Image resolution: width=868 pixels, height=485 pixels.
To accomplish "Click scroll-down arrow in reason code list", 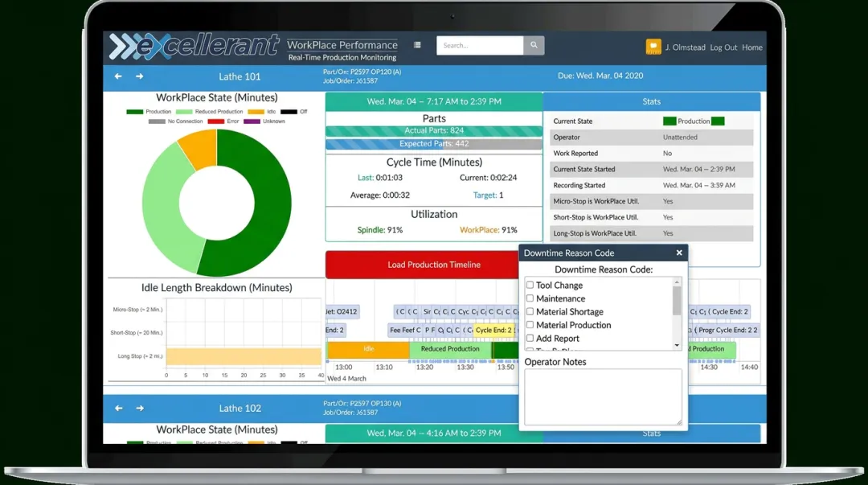I will (677, 345).
